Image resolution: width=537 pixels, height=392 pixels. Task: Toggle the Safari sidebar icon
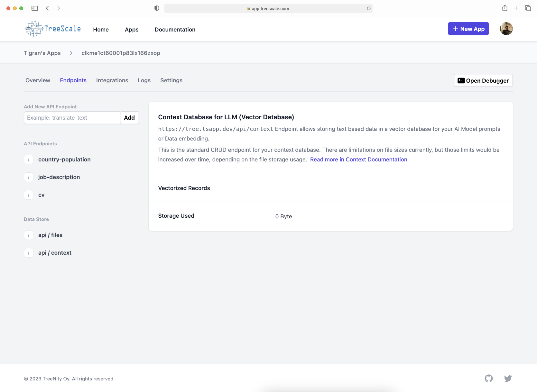click(35, 8)
